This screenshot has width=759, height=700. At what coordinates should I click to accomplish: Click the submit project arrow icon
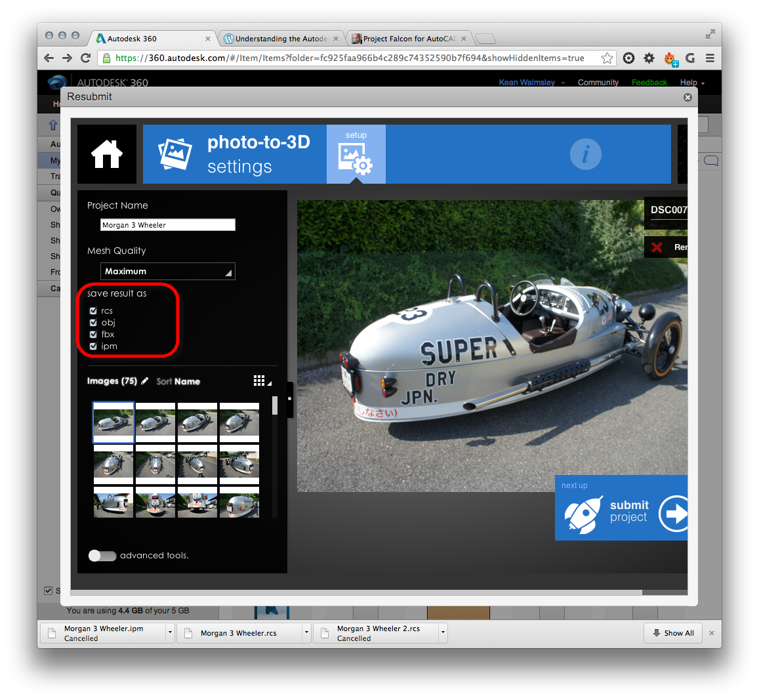(x=674, y=513)
